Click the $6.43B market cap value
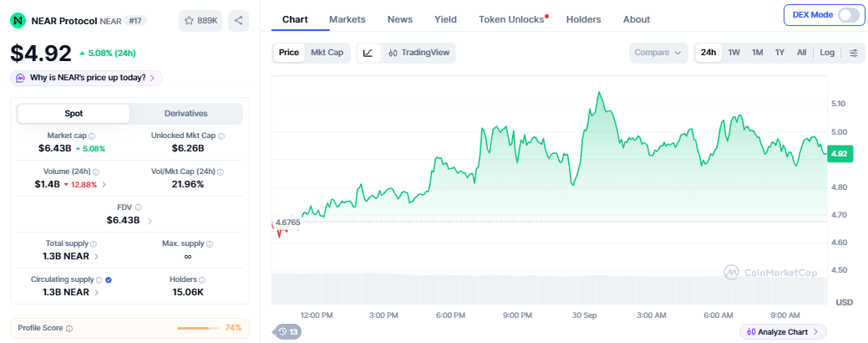Image resolution: width=868 pixels, height=343 pixels. click(x=55, y=149)
